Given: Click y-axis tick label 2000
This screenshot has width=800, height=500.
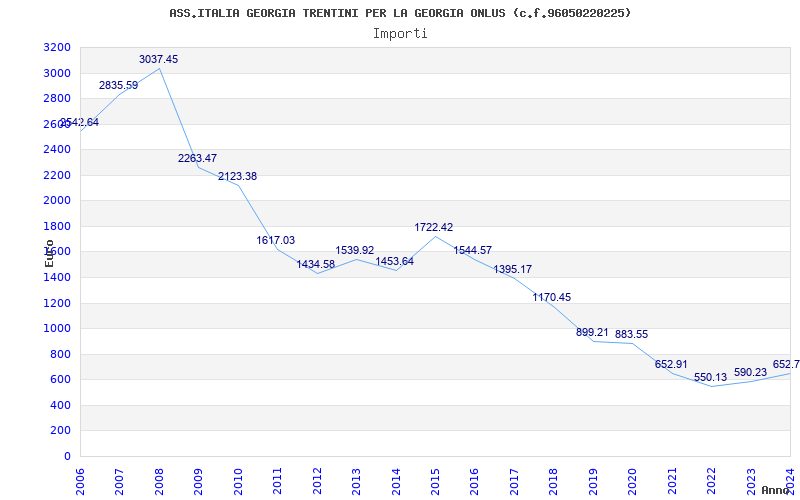Looking at the screenshot, I should pyautogui.click(x=57, y=201).
